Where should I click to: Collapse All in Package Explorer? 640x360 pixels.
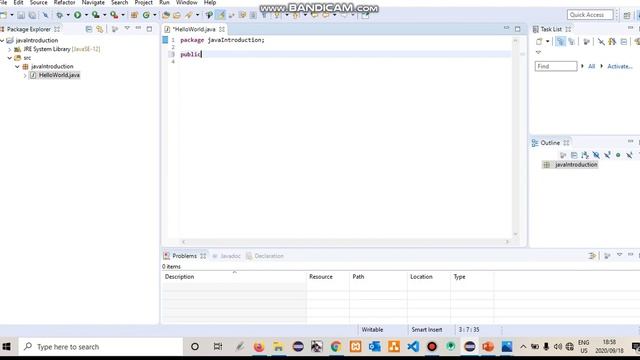(x=89, y=29)
